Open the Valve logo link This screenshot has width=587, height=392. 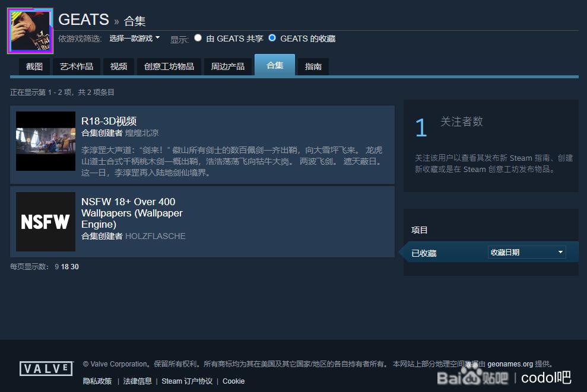46,369
